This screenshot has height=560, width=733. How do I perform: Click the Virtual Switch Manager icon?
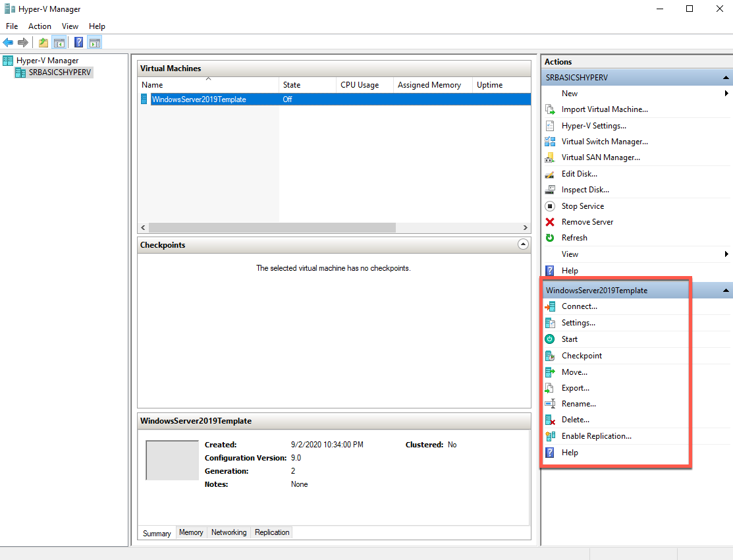(x=550, y=142)
